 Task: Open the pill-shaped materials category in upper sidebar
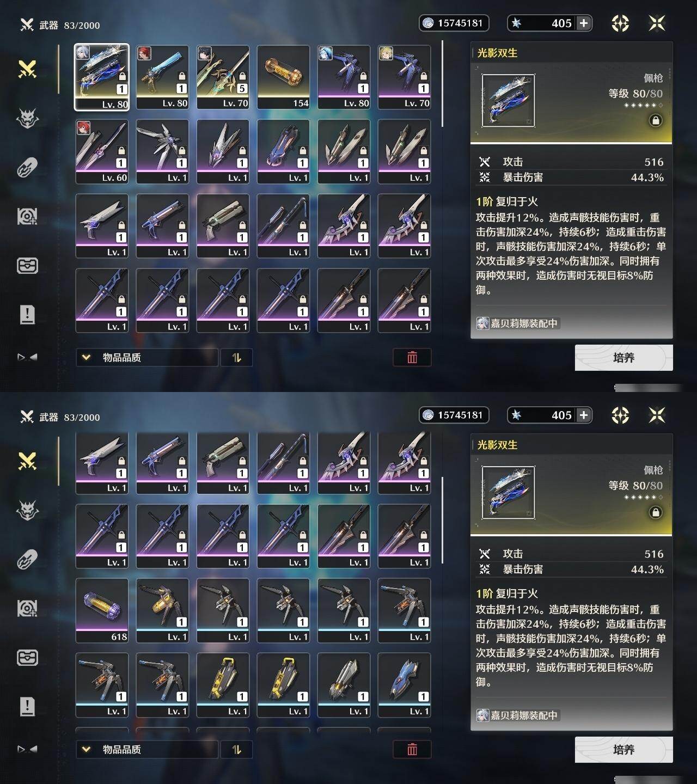(x=27, y=168)
